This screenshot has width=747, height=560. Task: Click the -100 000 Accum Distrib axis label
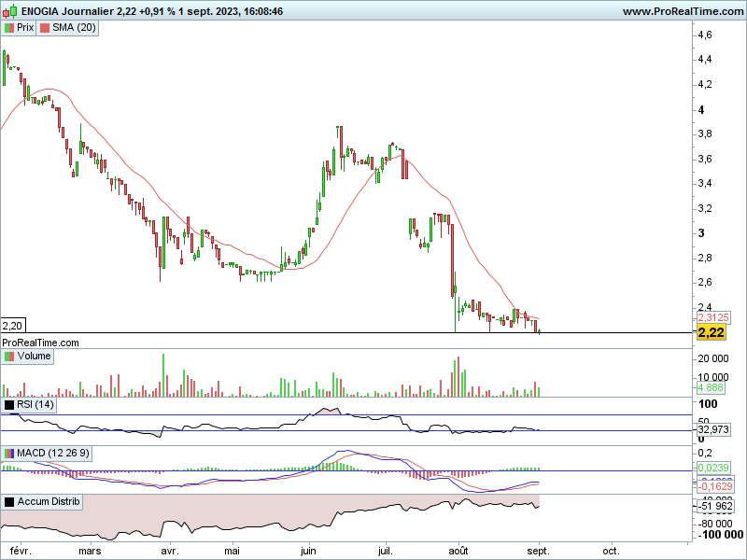click(720, 534)
